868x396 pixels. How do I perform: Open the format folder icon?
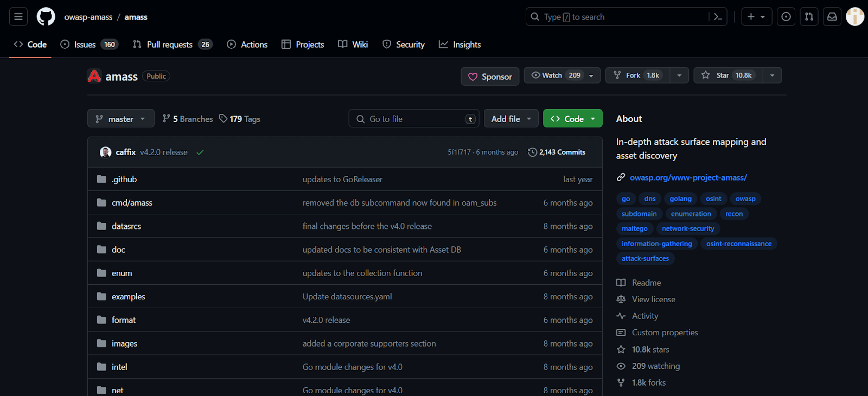[x=101, y=320]
